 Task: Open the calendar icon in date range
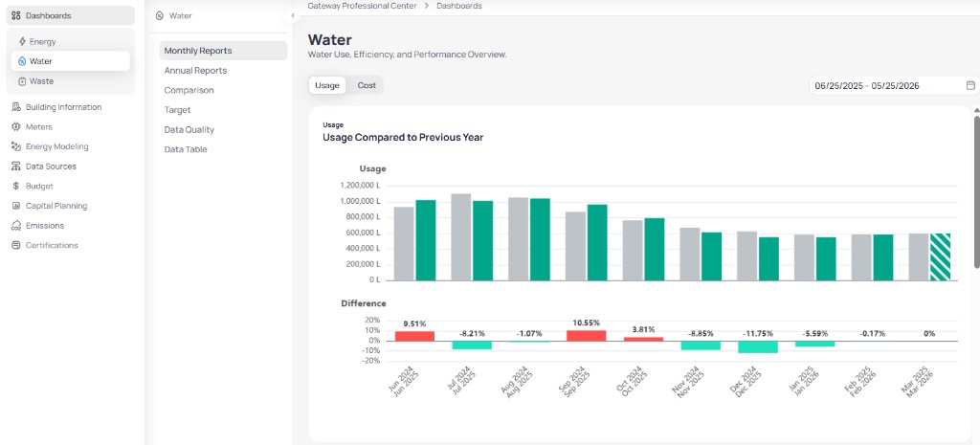(970, 85)
